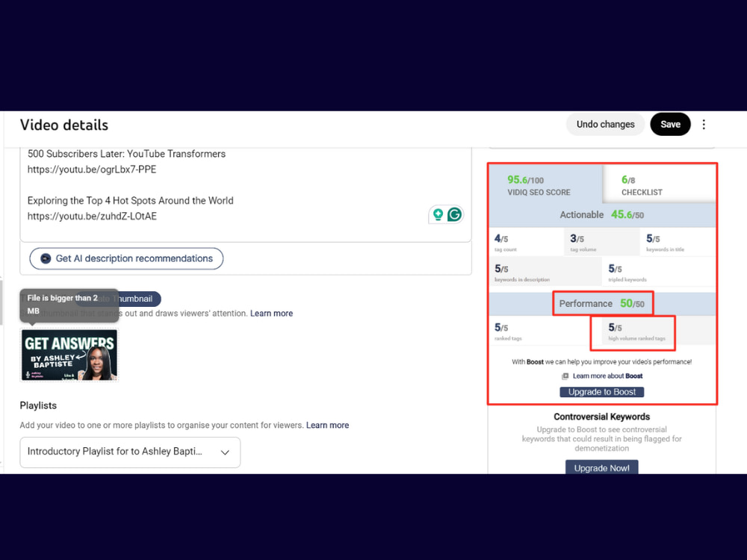This screenshot has height=560, width=747.
Task: Expand the Introductory Playlist dropdown
Action: [x=130, y=452]
